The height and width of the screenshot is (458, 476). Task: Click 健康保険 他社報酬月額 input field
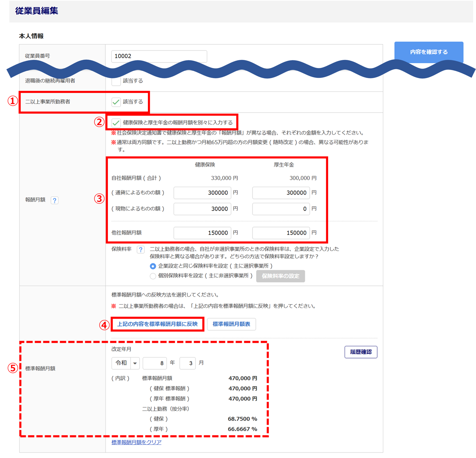[202, 233]
